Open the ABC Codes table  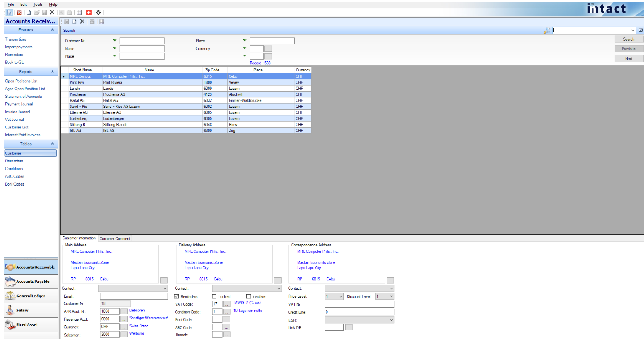tap(15, 176)
